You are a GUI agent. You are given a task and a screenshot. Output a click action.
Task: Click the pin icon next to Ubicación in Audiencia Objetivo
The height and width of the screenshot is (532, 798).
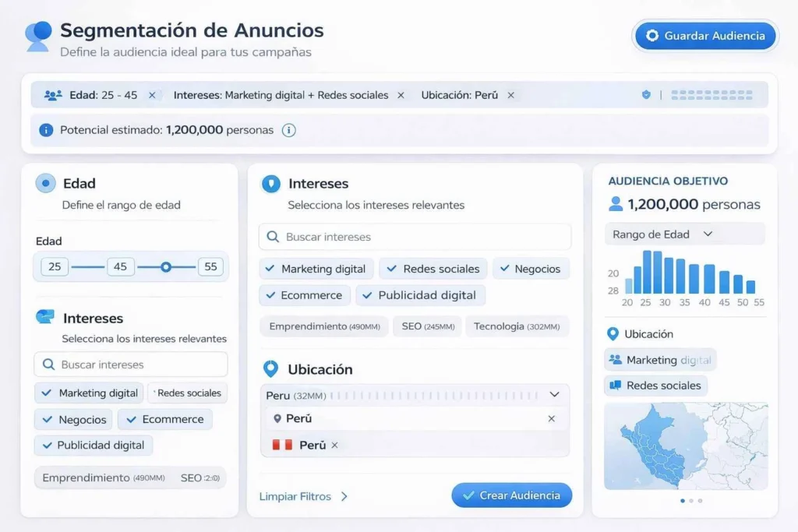pos(615,333)
